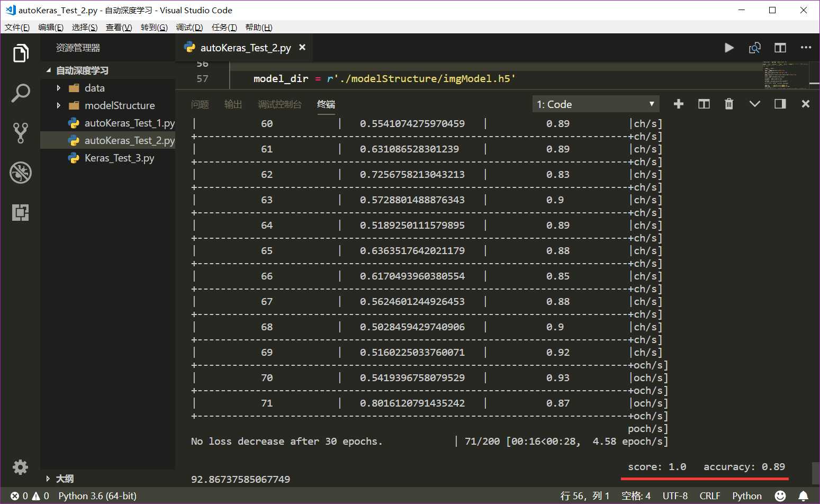The height and width of the screenshot is (504, 820).
Task: Change indentation via 空格: 4
Action: [636, 496]
